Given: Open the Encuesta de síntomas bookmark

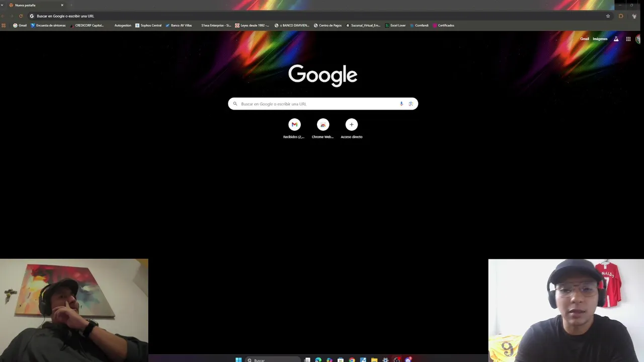Looking at the screenshot, I should [48, 25].
